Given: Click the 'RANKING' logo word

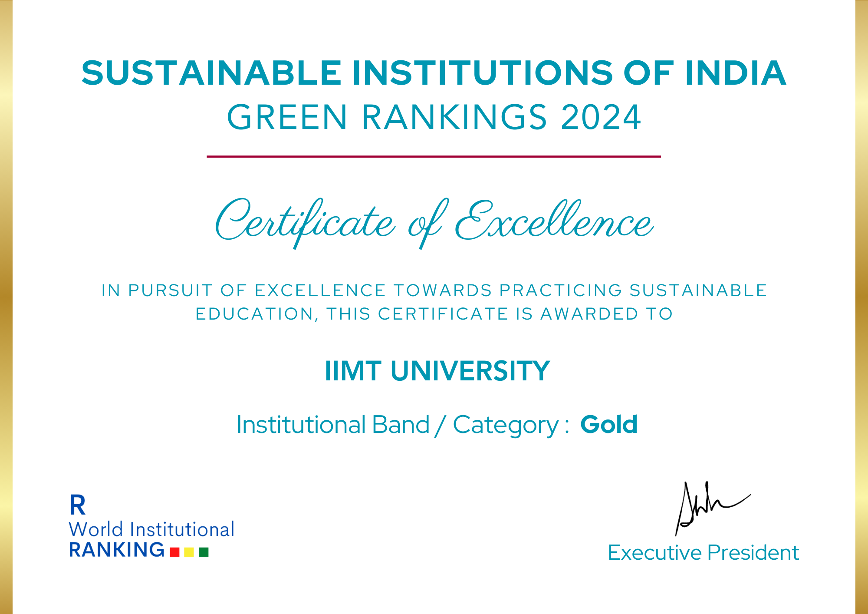Looking at the screenshot, I should click(117, 550).
